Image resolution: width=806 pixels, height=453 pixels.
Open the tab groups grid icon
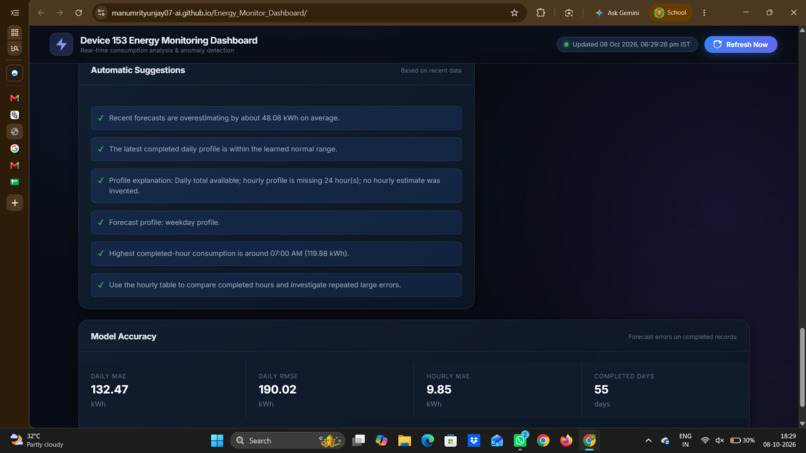pos(14,32)
